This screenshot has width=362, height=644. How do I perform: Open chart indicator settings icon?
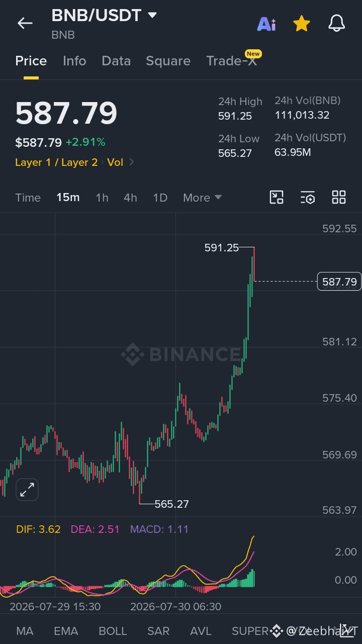click(x=308, y=197)
